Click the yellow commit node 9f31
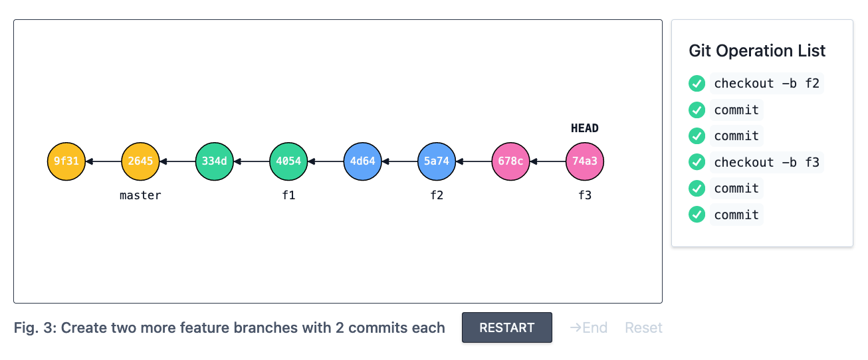The height and width of the screenshot is (360, 868). pyautogui.click(x=66, y=161)
